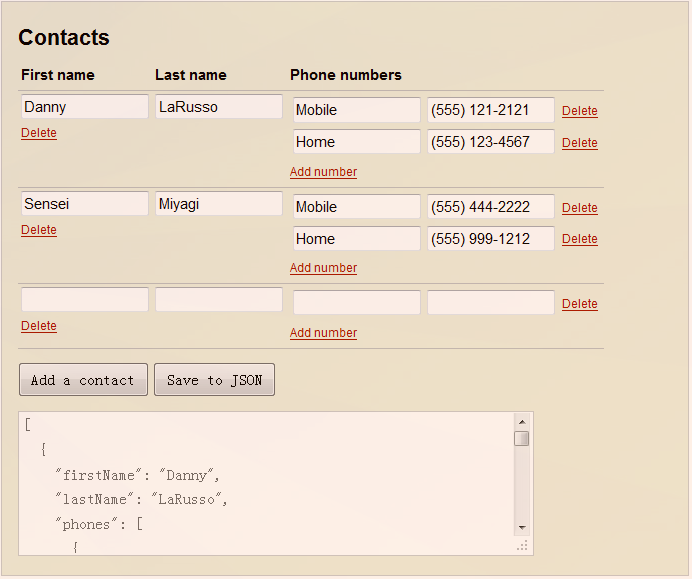Add number for Danny LaRusso
692x579 pixels.
click(x=323, y=172)
